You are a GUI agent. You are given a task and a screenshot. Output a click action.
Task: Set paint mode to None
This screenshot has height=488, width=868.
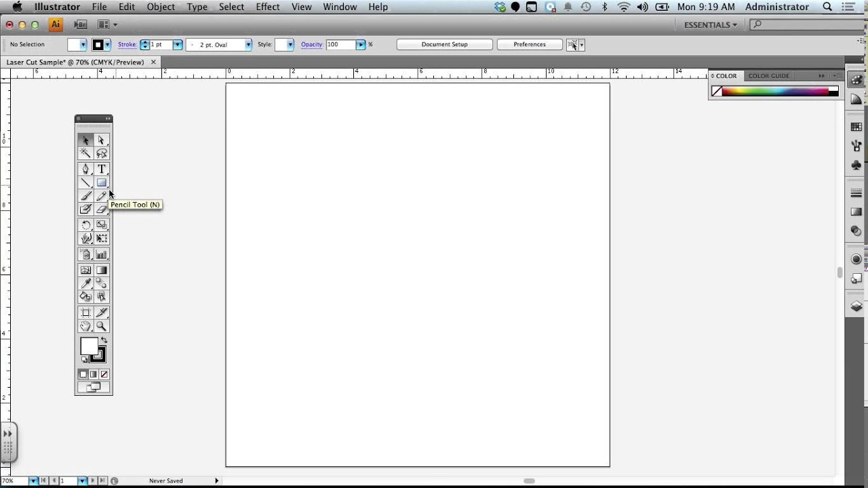click(104, 374)
